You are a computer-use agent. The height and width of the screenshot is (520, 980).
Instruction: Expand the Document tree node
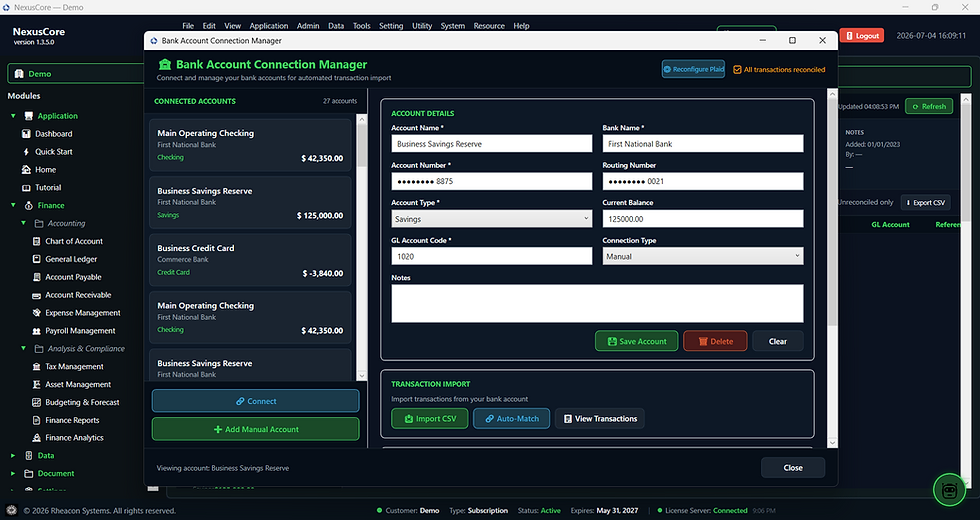click(x=13, y=474)
